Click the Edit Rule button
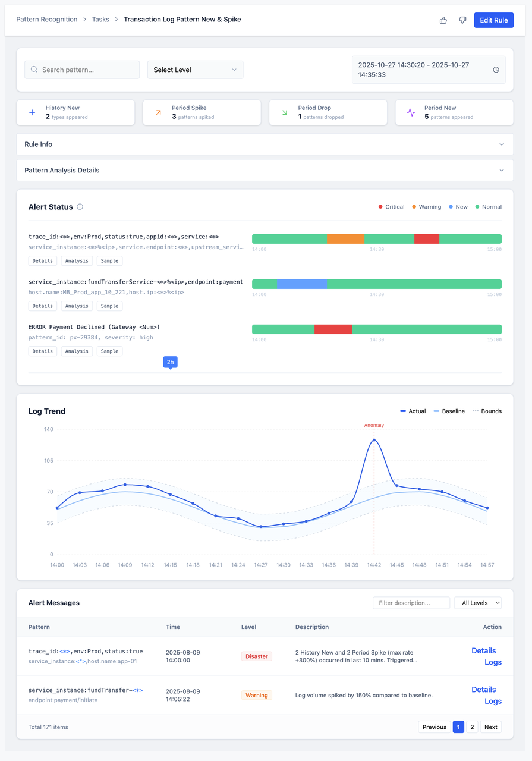 (493, 20)
